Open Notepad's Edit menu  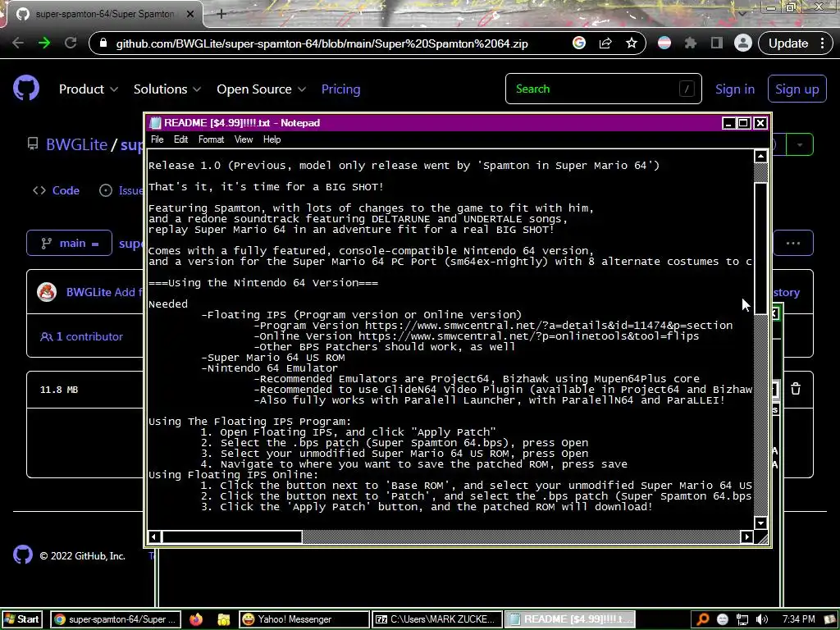click(180, 139)
